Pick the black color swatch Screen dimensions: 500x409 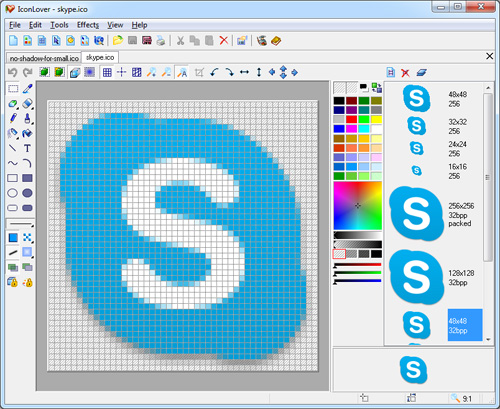click(x=339, y=101)
